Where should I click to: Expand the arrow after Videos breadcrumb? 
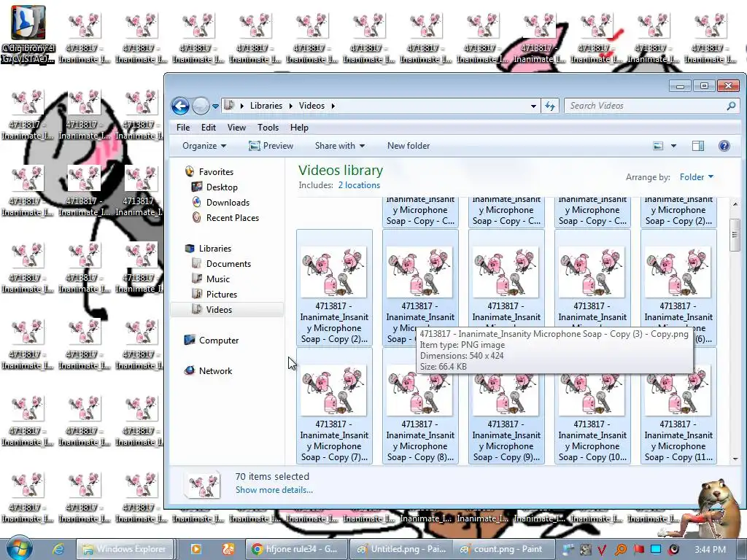coord(333,106)
